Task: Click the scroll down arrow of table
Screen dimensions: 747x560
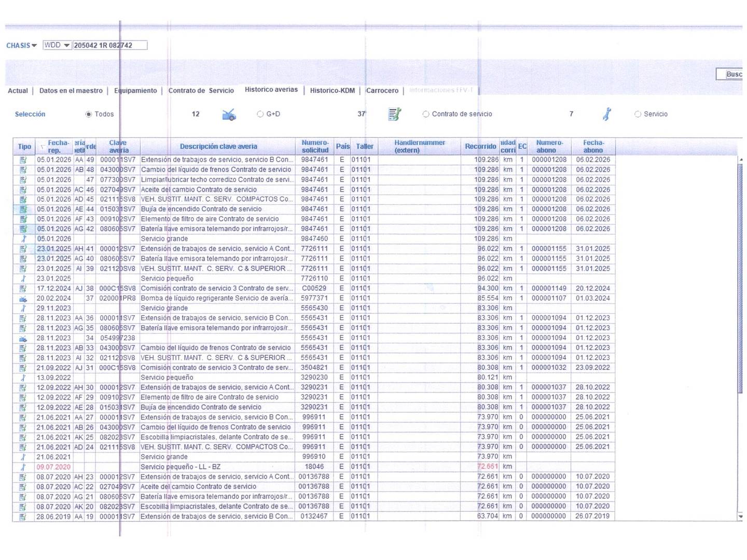Action: (740, 516)
